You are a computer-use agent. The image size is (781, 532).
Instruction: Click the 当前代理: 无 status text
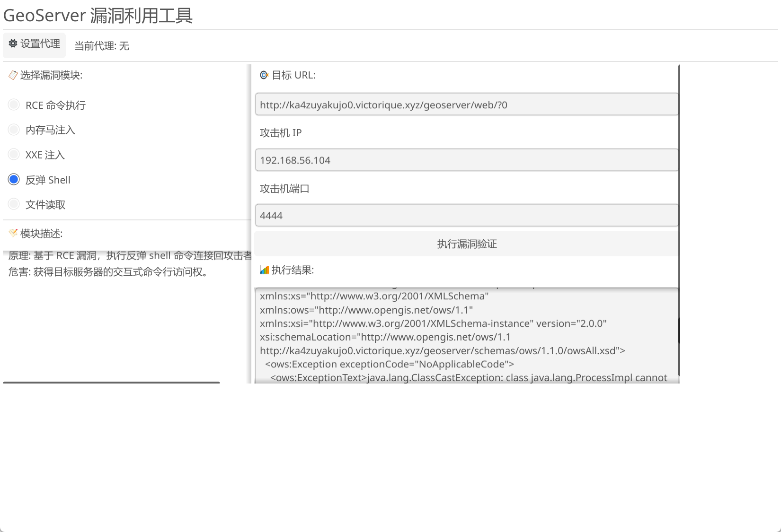pyautogui.click(x=102, y=46)
